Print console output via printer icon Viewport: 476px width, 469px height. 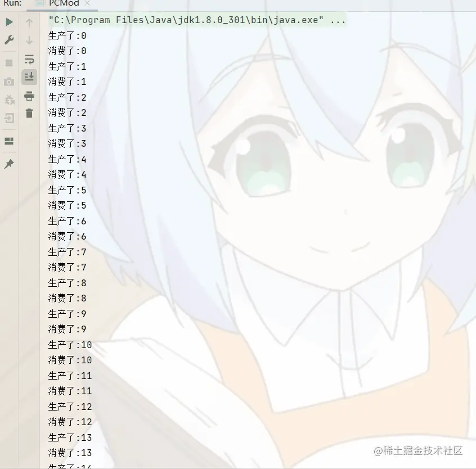click(x=29, y=96)
